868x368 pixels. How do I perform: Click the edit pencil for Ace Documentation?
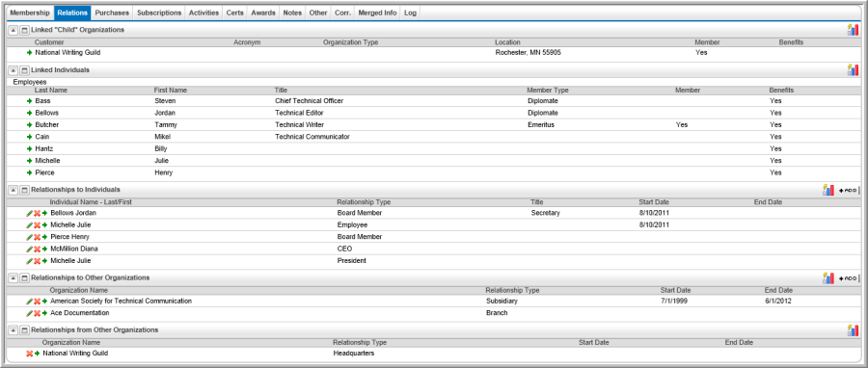[29, 313]
